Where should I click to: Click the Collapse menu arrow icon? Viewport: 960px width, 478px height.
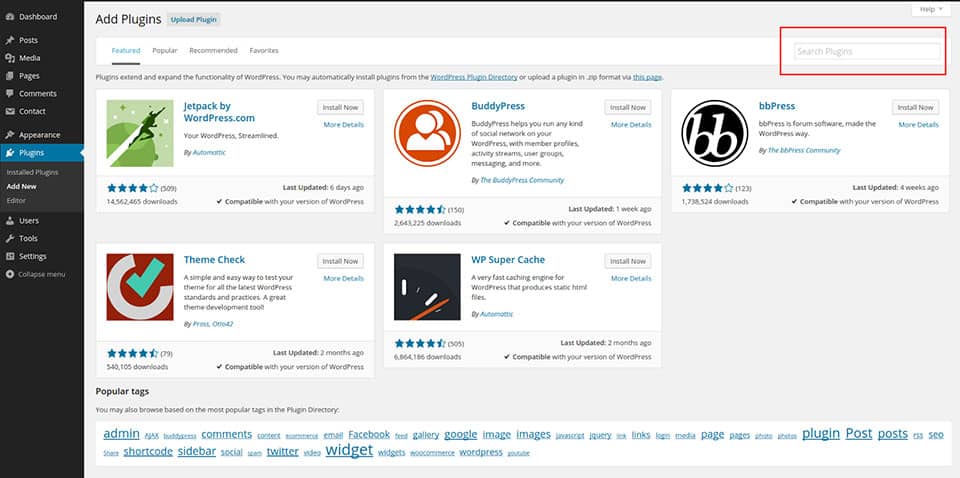(9, 274)
